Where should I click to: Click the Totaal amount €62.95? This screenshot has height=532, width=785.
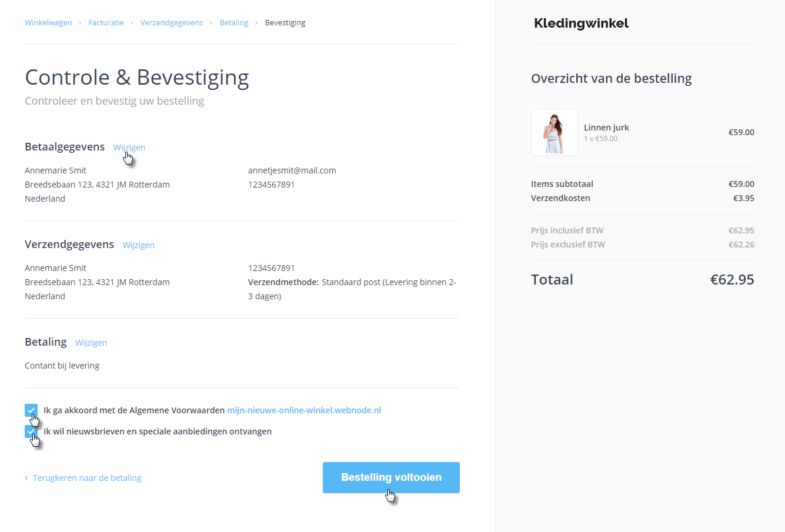tap(731, 280)
